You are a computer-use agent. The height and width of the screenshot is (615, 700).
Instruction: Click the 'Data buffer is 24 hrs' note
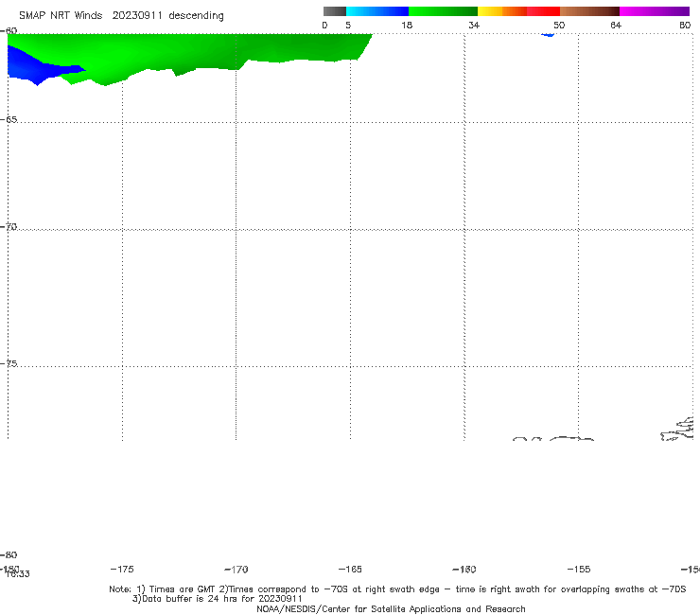pyautogui.click(x=218, y=599)
